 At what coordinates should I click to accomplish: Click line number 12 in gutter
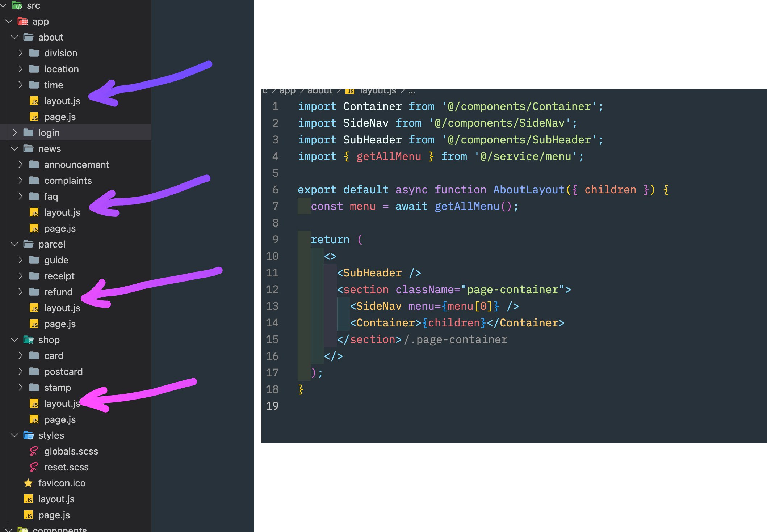click(272, 290)
